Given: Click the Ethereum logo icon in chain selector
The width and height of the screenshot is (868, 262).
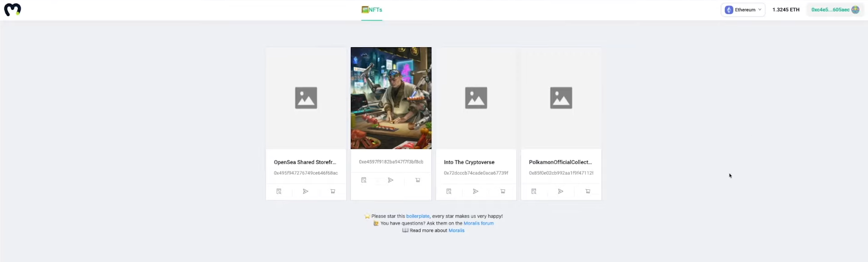Looking at the screenshot, I should pos(729,10).
